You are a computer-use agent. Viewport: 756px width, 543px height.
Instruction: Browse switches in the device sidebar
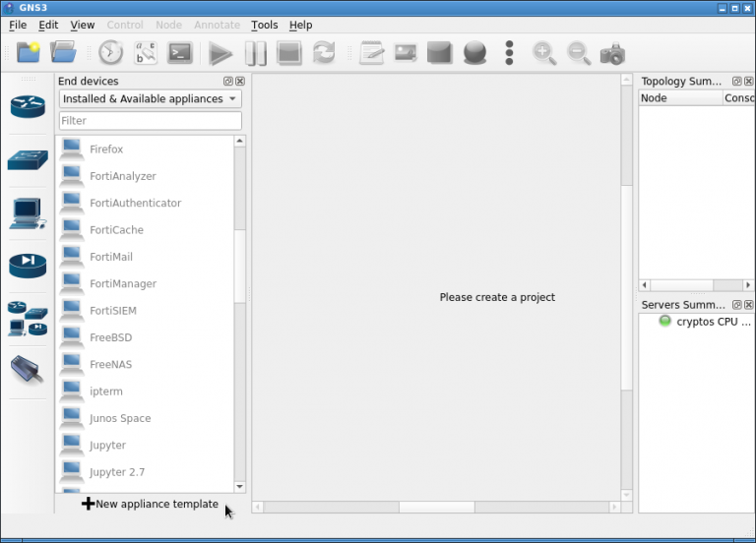tap(28, 160)
